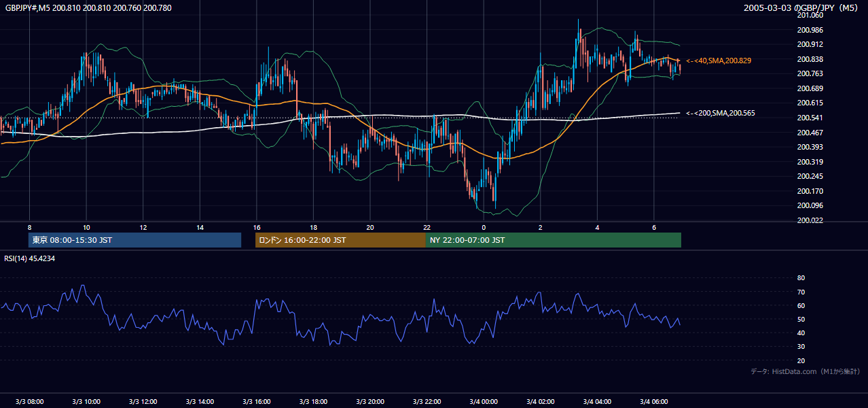868x408 pixels.
Task: Click the 200.986 price axis label
Action: pyautogui.click(x=811, y=30)
